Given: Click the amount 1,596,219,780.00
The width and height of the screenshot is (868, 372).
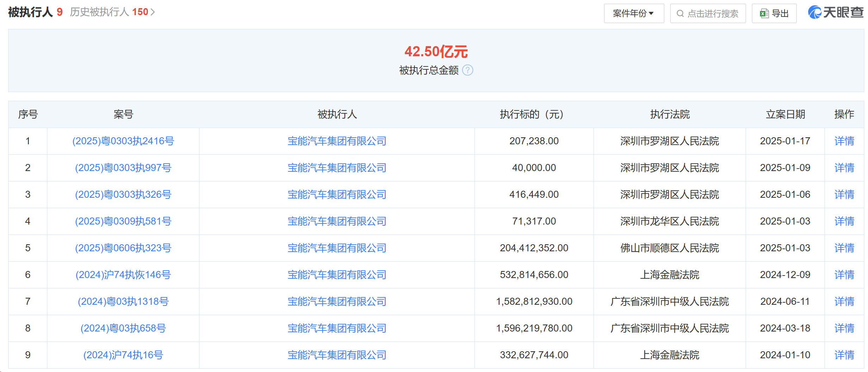Looking at the screenshot, I should (534, 328).
